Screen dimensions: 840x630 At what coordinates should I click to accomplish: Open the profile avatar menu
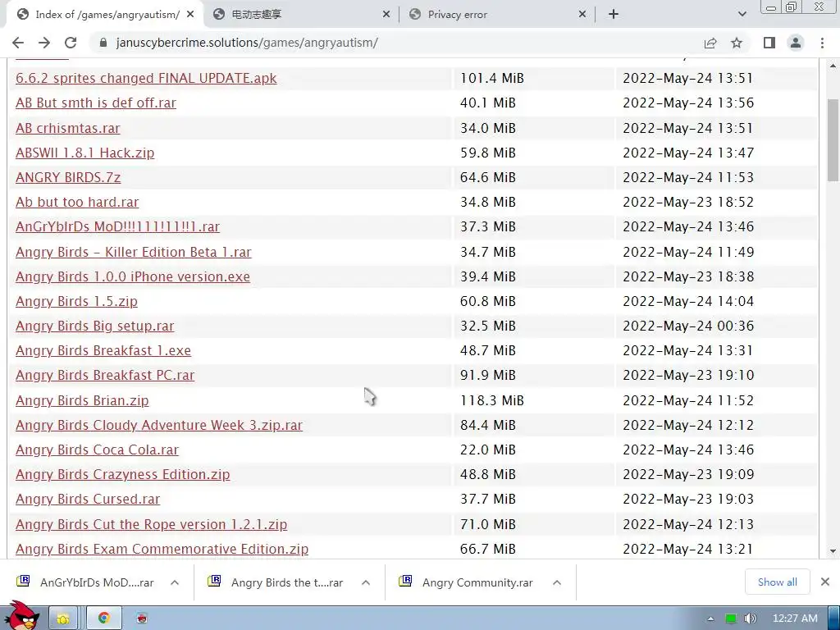click(796, 43)
